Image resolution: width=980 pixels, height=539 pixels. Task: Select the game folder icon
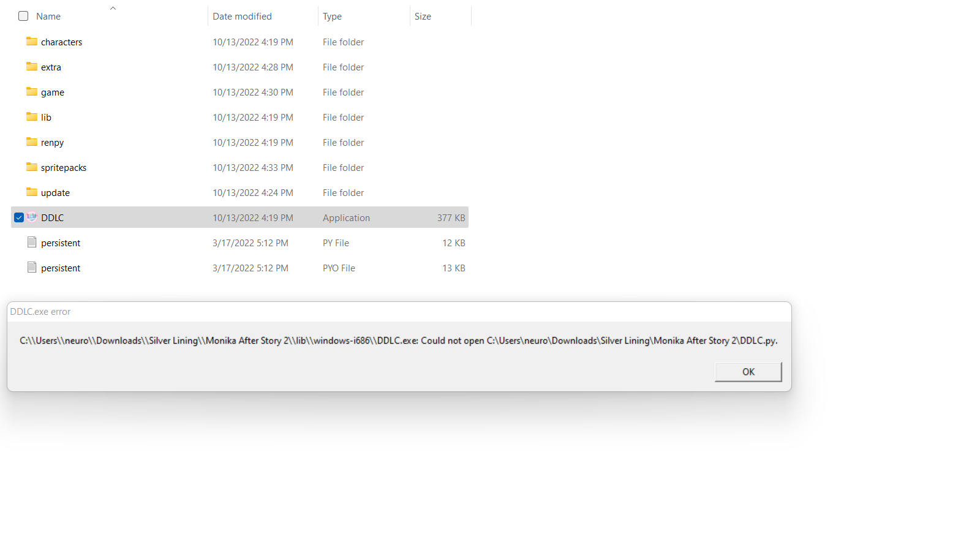(x=32, y=91)
